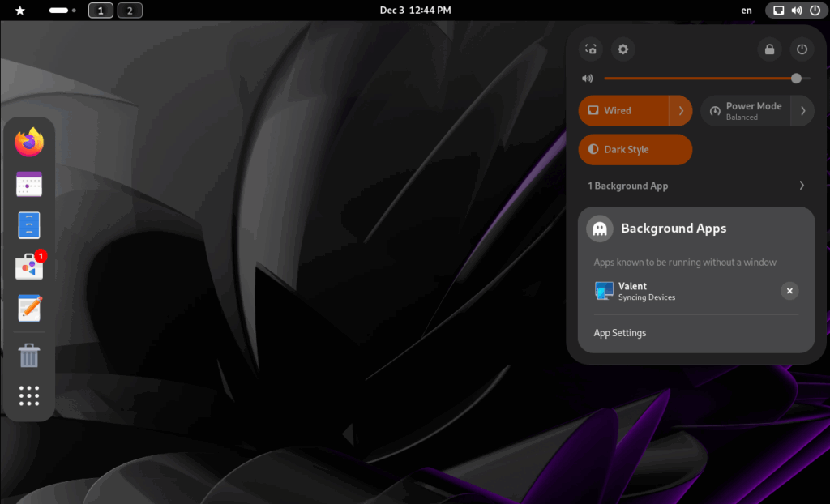Quit Valent with its close button

click(x=789, y=291)
